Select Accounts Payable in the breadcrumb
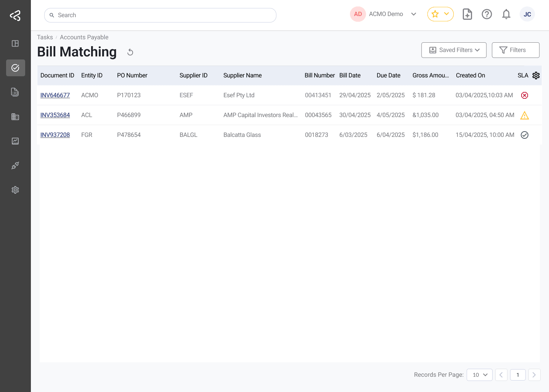Screen dimensions: 549x392 coord(84,37)
